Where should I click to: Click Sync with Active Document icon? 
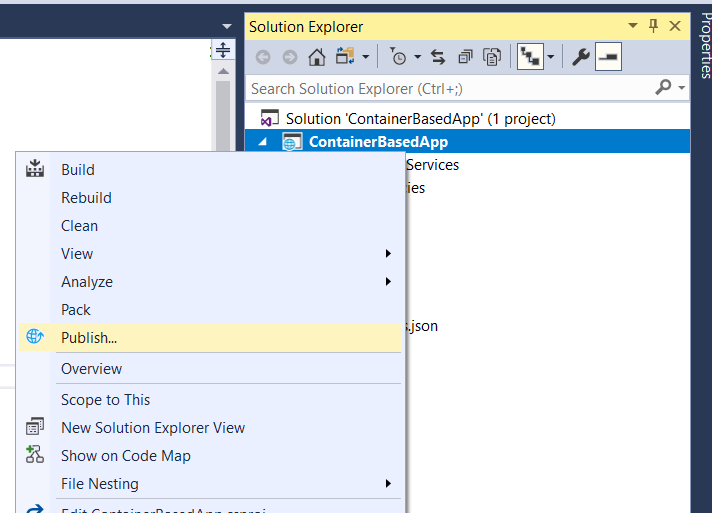tap(438, 57)
